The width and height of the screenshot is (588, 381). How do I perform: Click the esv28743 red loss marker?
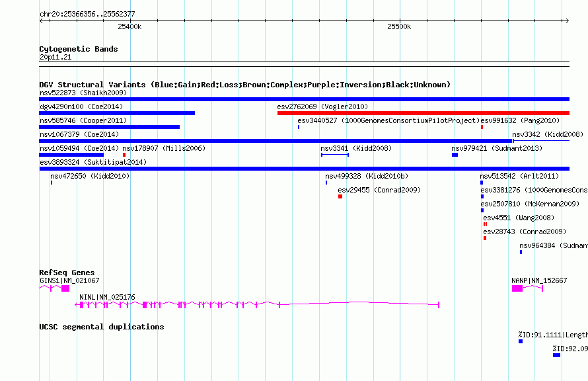pyautogui.click(x=485, y=238)
